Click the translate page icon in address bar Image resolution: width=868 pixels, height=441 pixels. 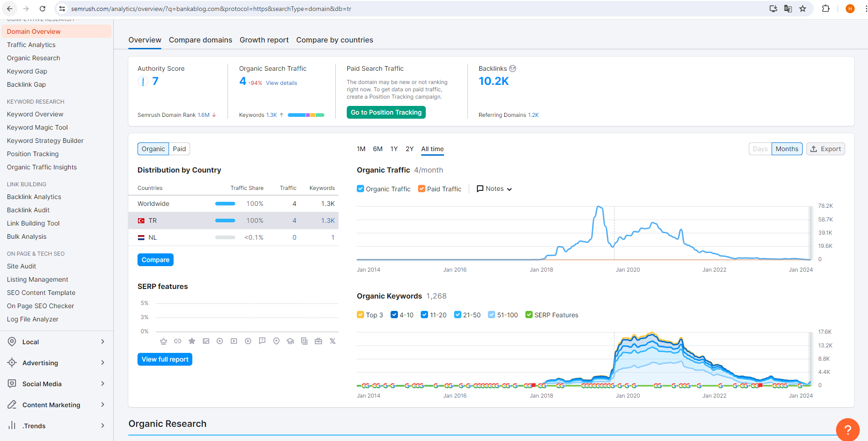pyautogui.click(x=788, y=9)
